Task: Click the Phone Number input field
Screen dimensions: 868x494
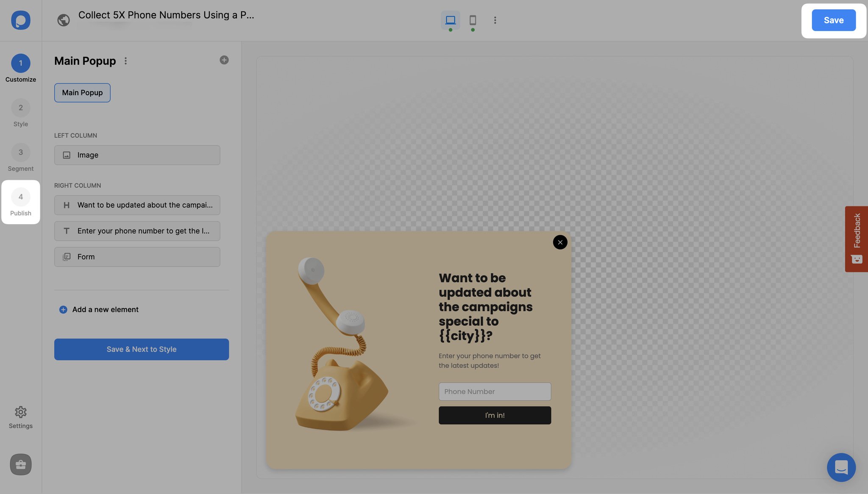Action: (x=495, y=392)
